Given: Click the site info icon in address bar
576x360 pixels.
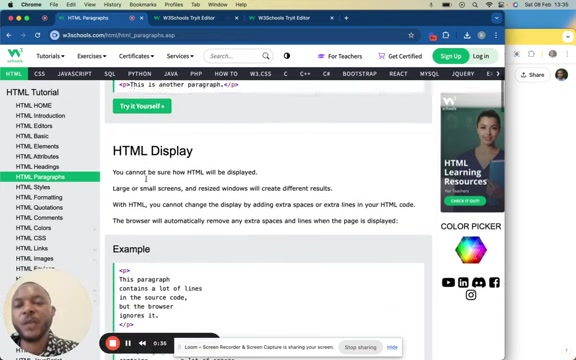Looking at the screenshot, I should [x=55, y=35].
